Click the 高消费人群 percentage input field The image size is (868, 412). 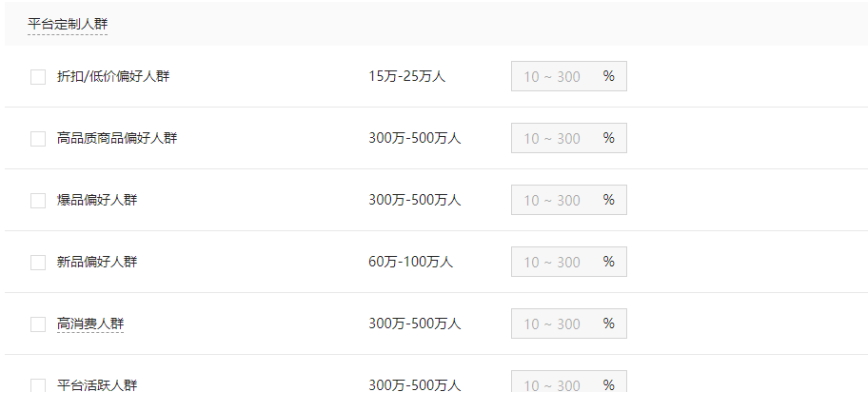[x=554, y=324]
